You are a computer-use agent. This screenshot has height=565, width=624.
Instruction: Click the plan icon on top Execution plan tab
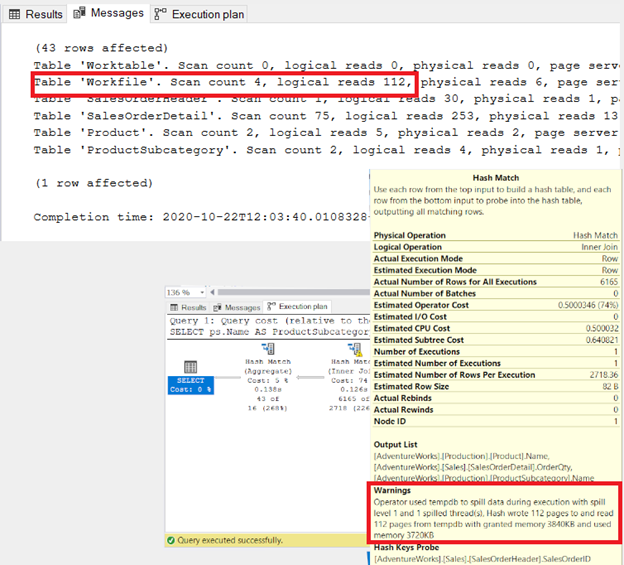click(x=160, y=14)
